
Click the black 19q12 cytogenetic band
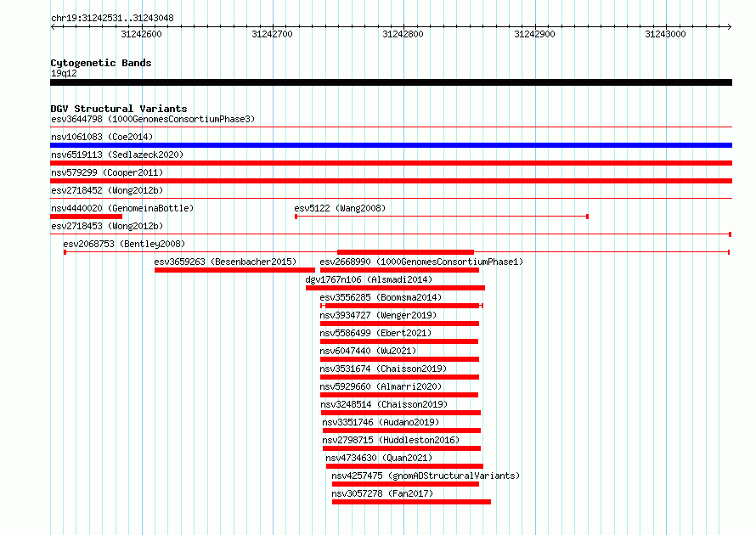[x=391, y=82]
